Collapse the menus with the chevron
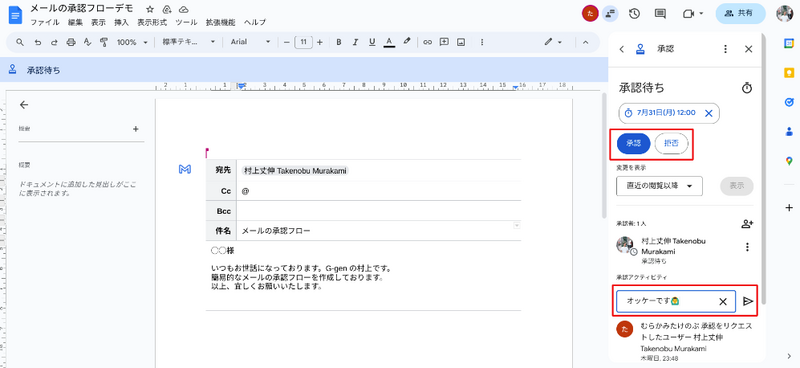 tap(585, 42)
